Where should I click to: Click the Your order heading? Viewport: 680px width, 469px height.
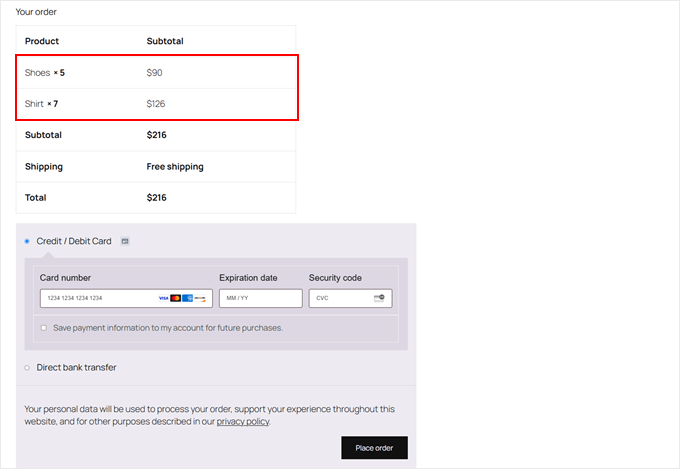point(36,12)
